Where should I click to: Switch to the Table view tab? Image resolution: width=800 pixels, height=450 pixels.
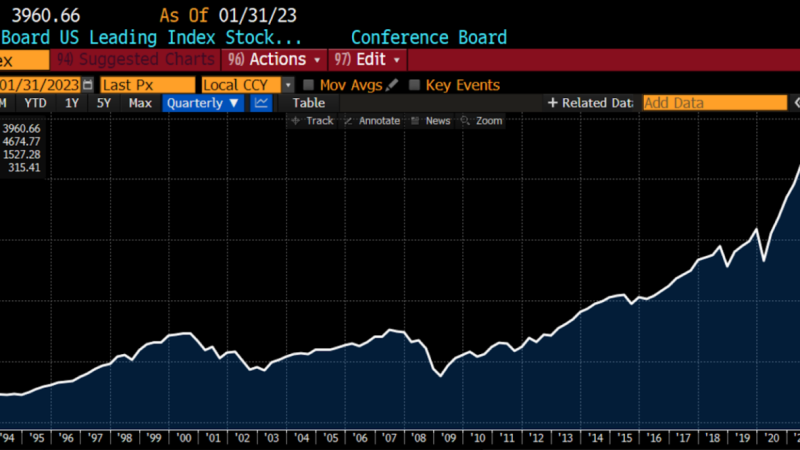pyautogui.click(x=308, y=103)
